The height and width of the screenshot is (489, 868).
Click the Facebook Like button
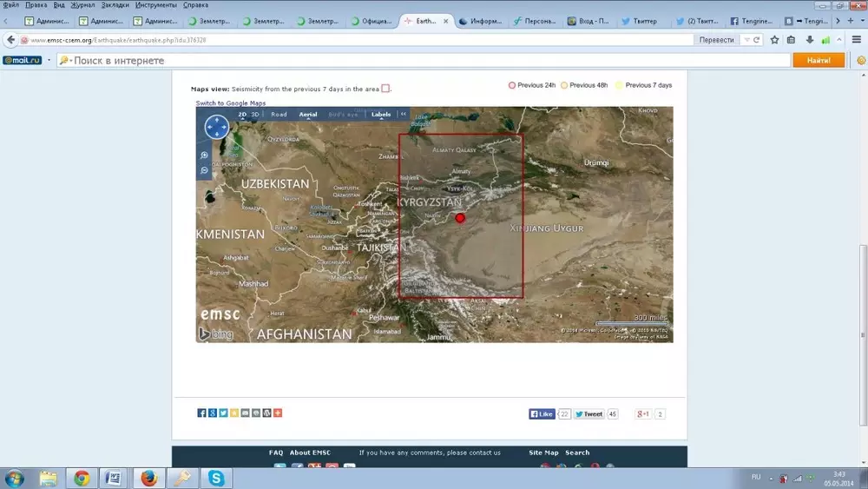click(542, 414)
